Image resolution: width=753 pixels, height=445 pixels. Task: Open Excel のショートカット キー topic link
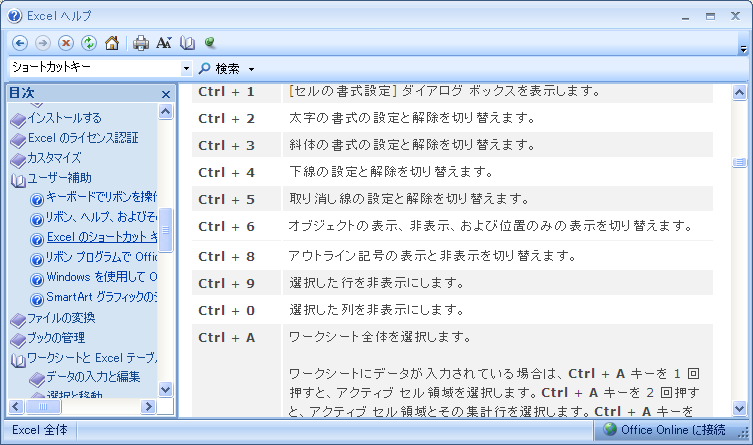point(102,237)
